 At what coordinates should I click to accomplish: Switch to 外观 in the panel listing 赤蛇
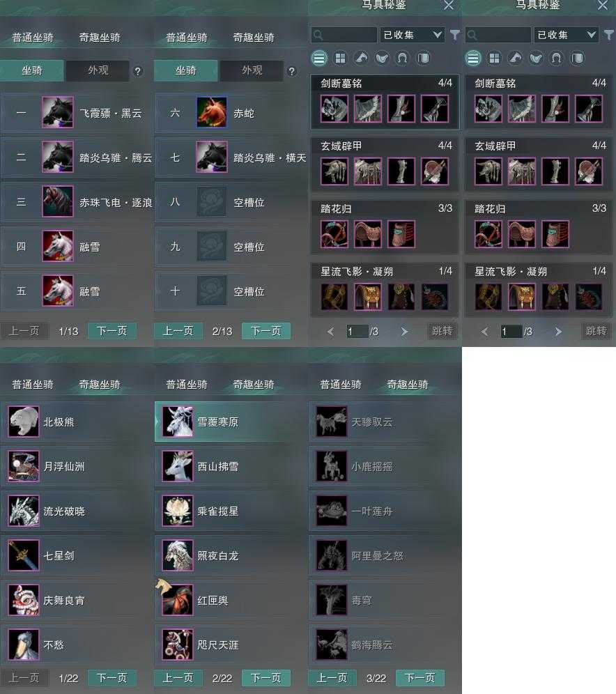(x=252, y=70)
